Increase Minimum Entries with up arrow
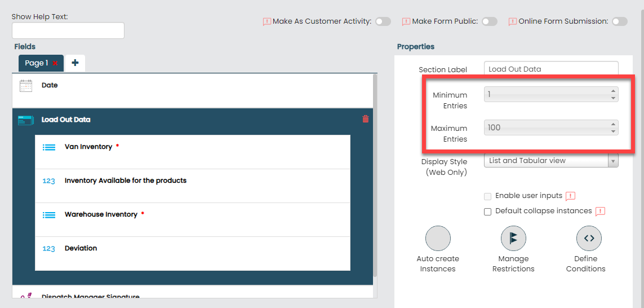Screen dimensions: 644x308 pos(613,91)
